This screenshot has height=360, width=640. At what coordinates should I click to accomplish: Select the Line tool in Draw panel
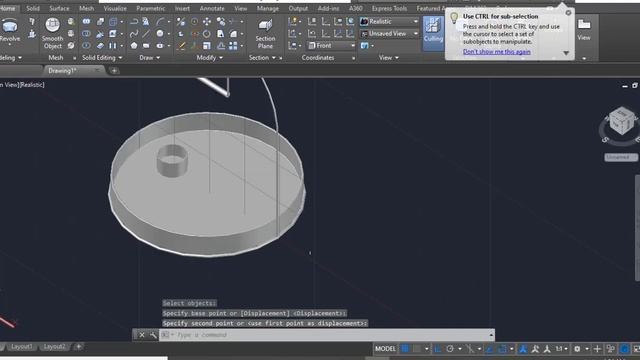pos(146,34)
